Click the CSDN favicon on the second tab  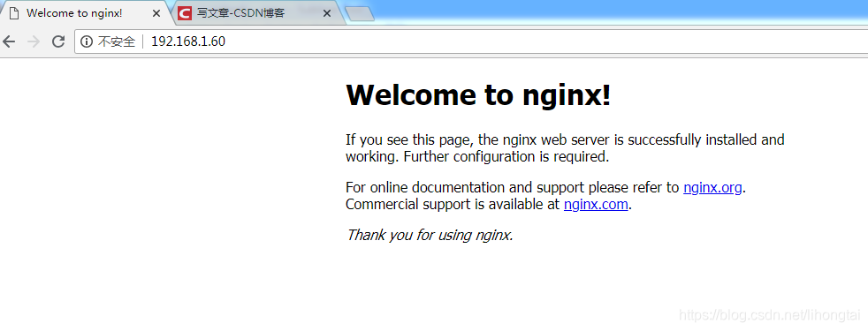coord(185,12)
